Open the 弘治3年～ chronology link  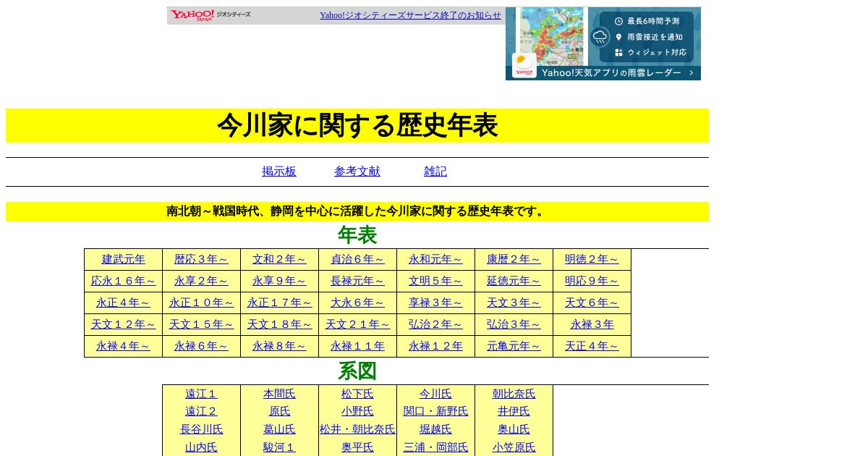coord(514,324)
